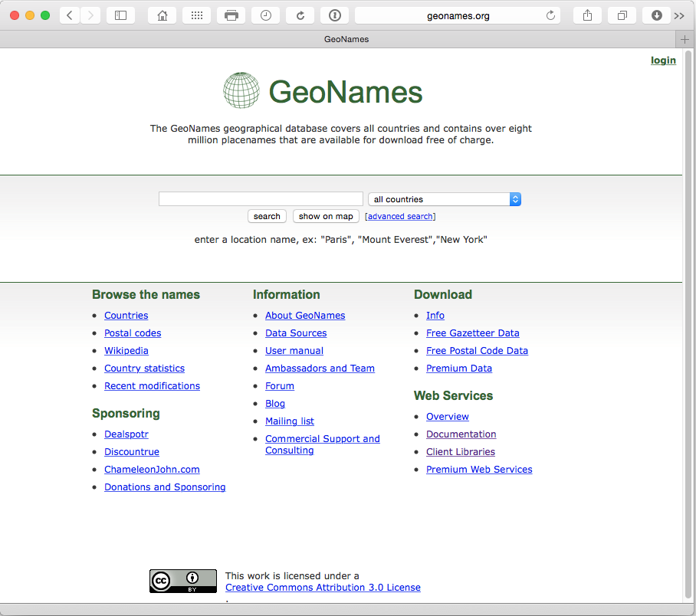Show all tabs overview icon
This screenshot has height=616, width=696.
coord(622,15)
